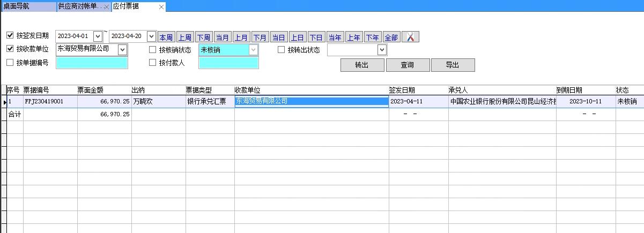644x233 pixels.
Task: Open the 转出状态 dropdown list
Action: (x=382, y=50)
